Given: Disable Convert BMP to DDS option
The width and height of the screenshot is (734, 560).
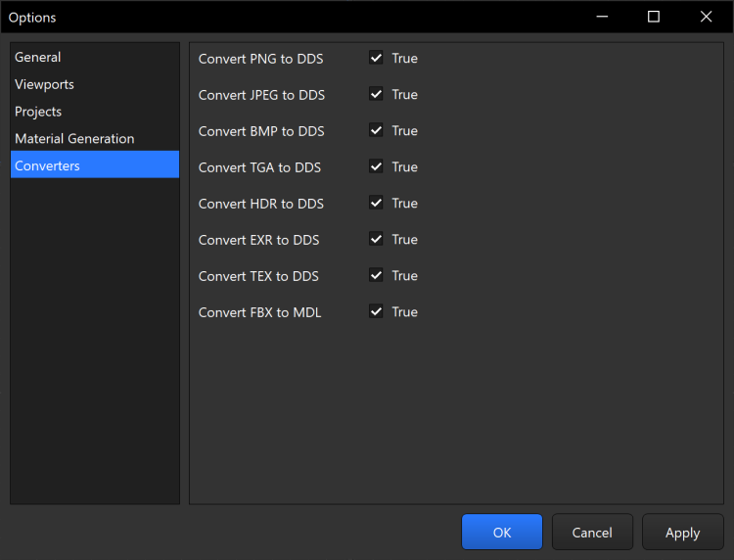Looking at the screenshot, I should (x=376, y=131).
